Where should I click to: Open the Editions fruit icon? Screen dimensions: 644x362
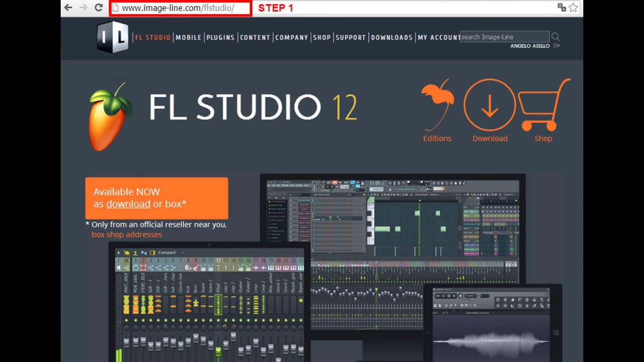coord(437,105)
